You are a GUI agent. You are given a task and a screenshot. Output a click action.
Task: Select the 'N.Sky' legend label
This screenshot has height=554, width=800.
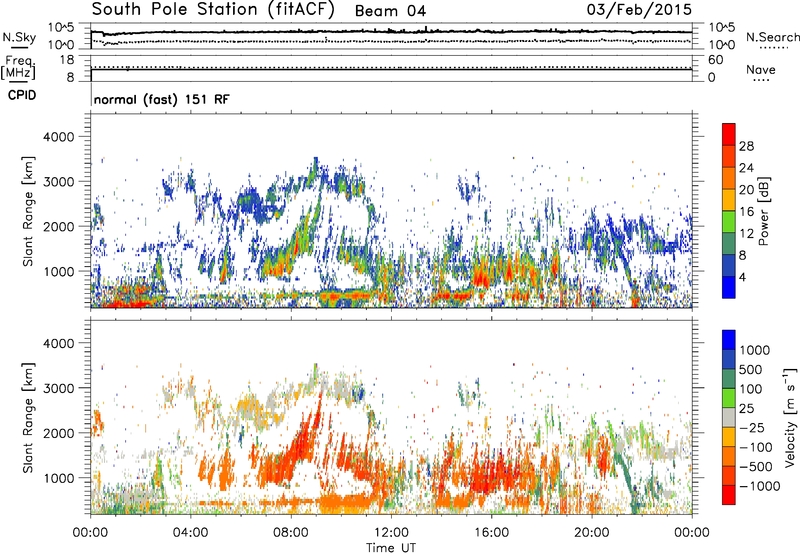(19, 37)
